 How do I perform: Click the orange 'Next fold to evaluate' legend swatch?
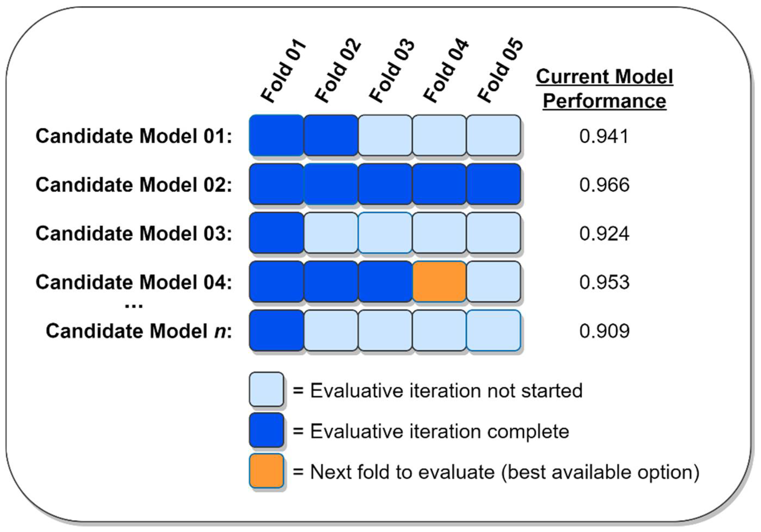coord(267,471)
